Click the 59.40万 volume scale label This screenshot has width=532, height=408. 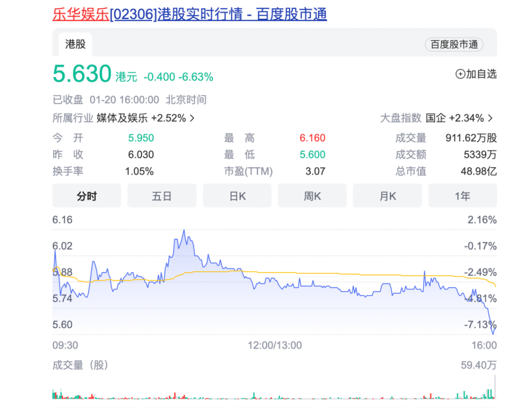479,365
